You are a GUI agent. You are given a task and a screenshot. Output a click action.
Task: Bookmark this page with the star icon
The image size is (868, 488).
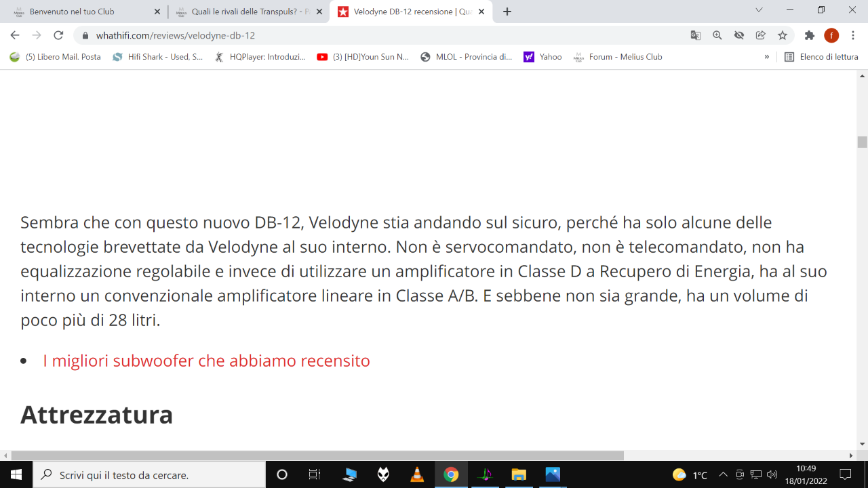pos(783,35)
